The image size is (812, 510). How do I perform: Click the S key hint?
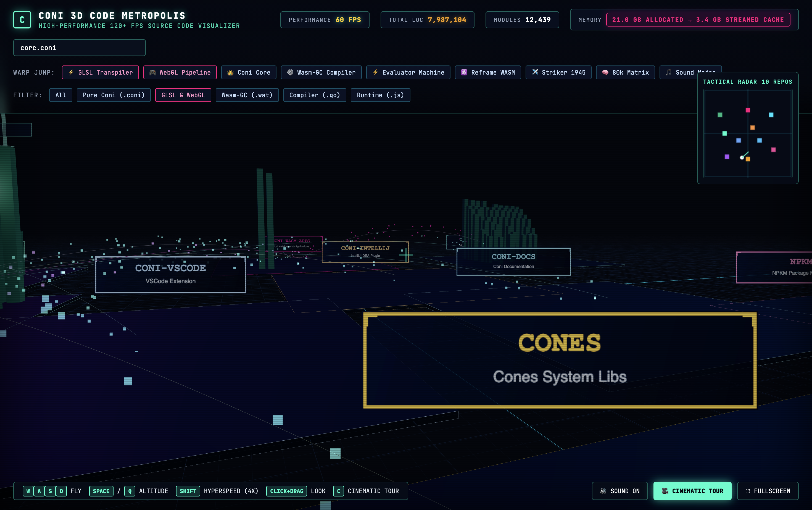coord(50,491)
